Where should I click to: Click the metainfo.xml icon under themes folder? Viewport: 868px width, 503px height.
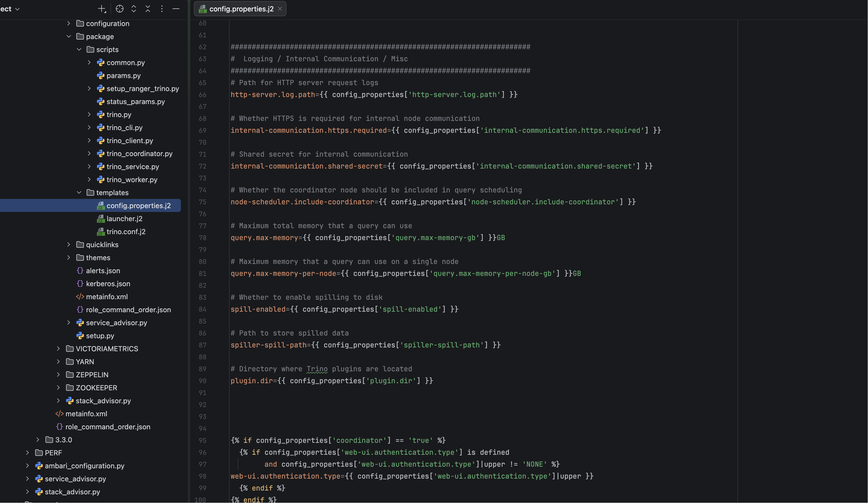[80, 297]
